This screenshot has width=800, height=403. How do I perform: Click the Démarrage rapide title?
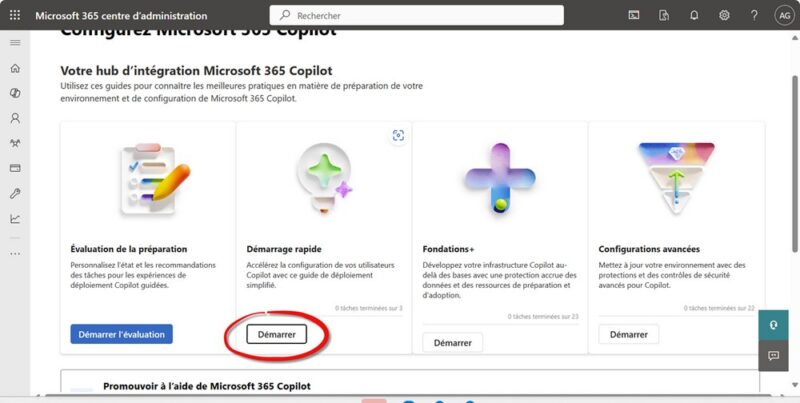(284, 249)
